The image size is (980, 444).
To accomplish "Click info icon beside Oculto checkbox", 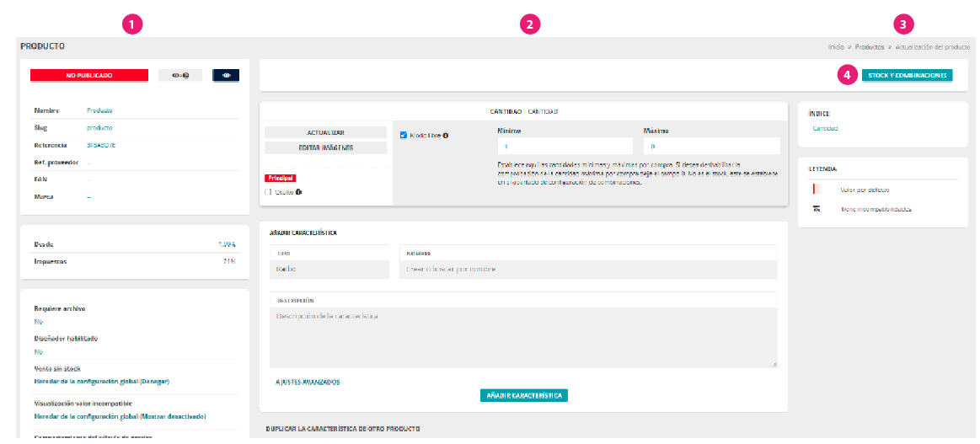I will [x=299, y=192].
